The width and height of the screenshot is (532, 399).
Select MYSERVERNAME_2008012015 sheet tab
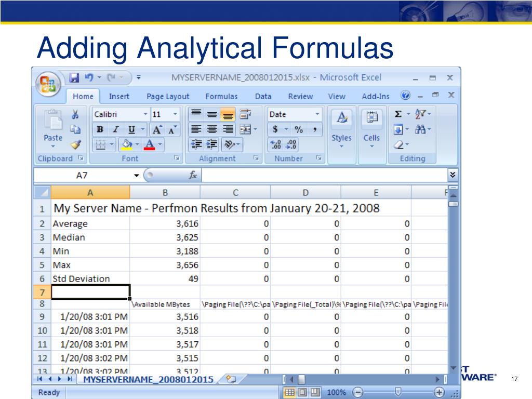click(x=148, y=380)
